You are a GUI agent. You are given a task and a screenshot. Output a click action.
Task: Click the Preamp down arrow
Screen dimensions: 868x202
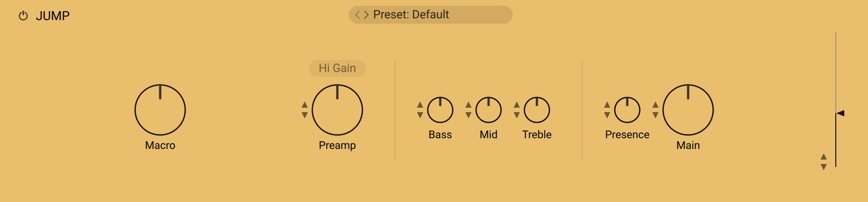pyautogui.click(x=305, y=115)
